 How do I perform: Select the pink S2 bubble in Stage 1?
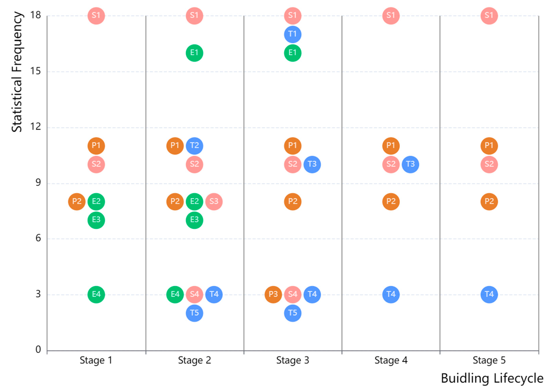[x=96, y=164]
